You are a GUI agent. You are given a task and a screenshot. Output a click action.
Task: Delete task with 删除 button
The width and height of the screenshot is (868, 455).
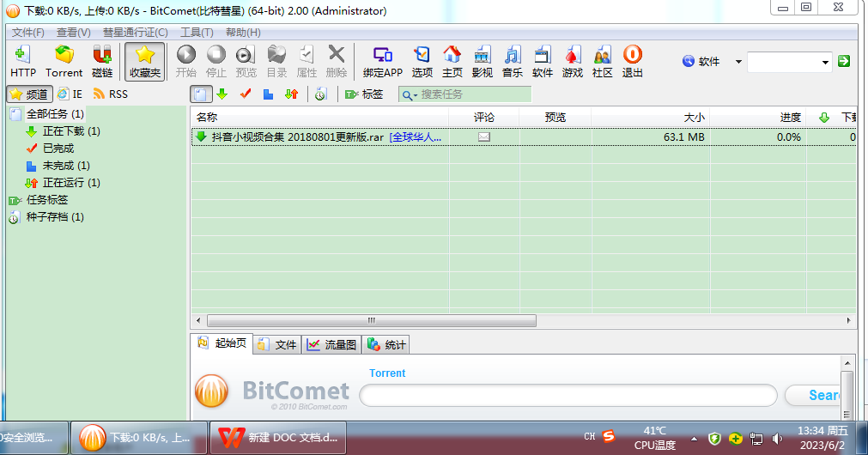point(337,62)
